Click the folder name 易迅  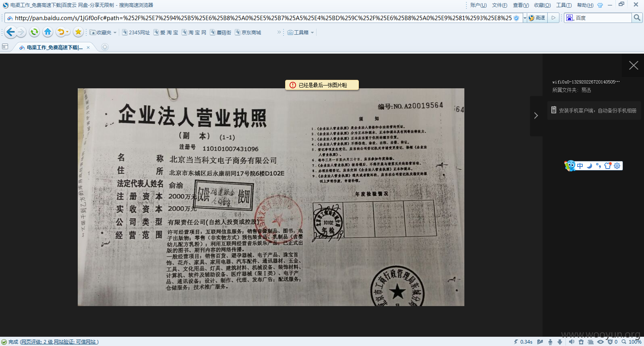coord(586,90)
